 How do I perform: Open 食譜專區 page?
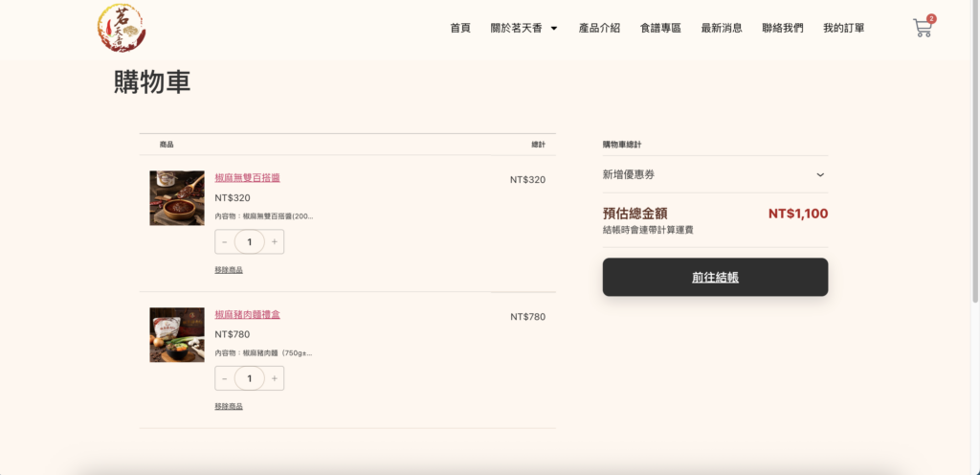coord(660,28)
